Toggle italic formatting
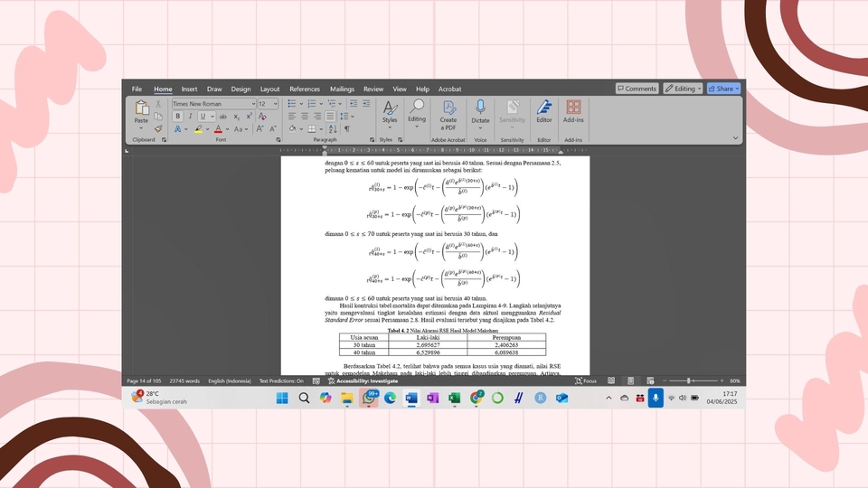 (191, 117)
